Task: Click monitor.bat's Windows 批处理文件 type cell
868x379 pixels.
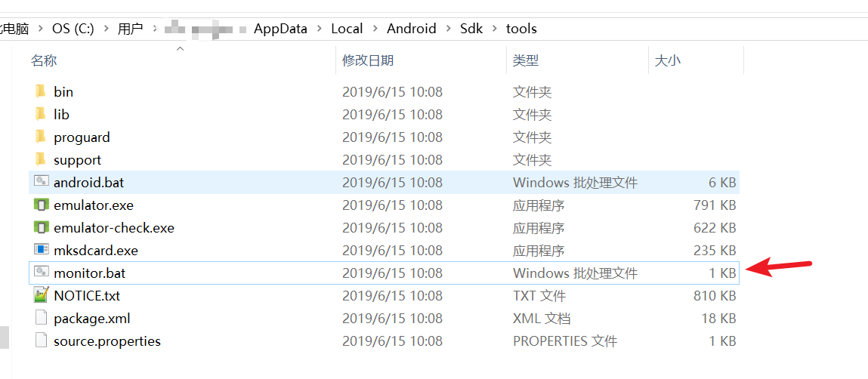Action: coord(575,273)
